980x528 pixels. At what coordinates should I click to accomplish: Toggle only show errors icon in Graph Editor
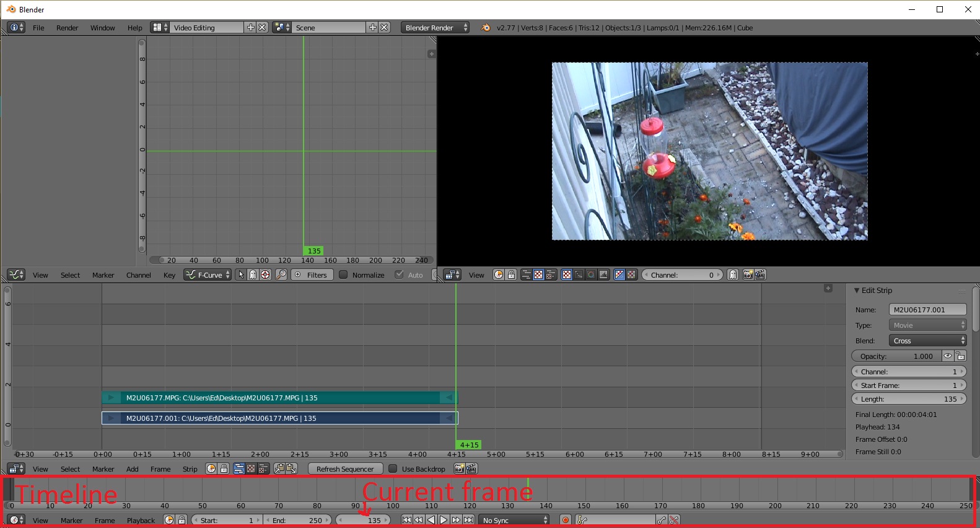pos(265,275)
